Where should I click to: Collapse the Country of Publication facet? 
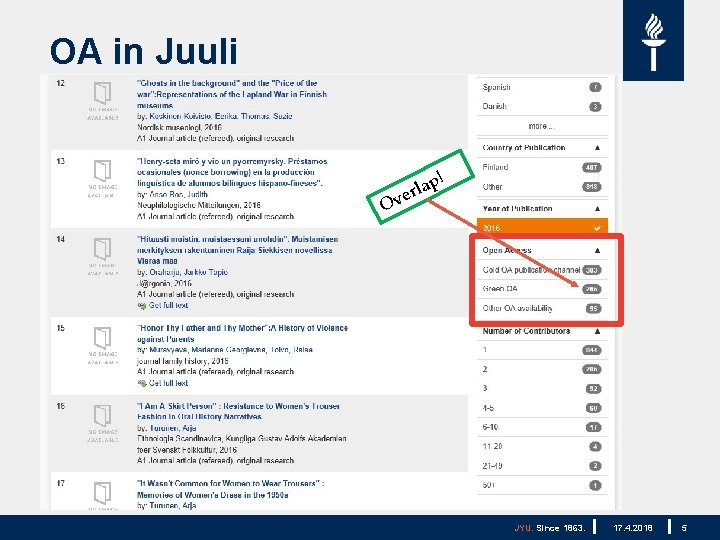pos(597,148)
